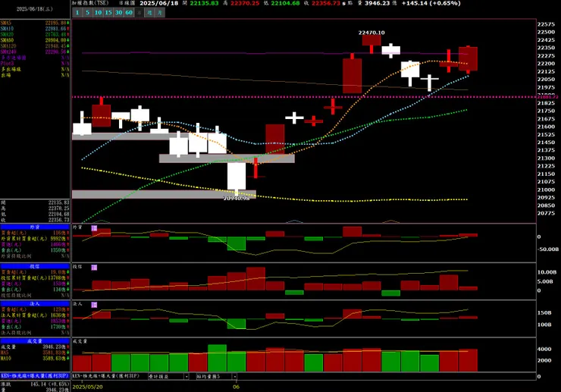Click the SMA5 legend row
This screenshot has height=392, width=561.
(35, 23)
